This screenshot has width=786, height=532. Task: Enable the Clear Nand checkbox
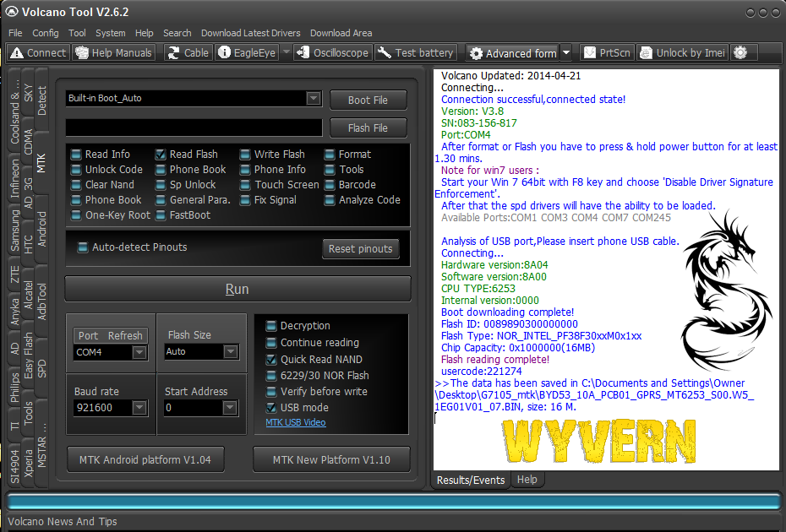(x=76, y=185)
